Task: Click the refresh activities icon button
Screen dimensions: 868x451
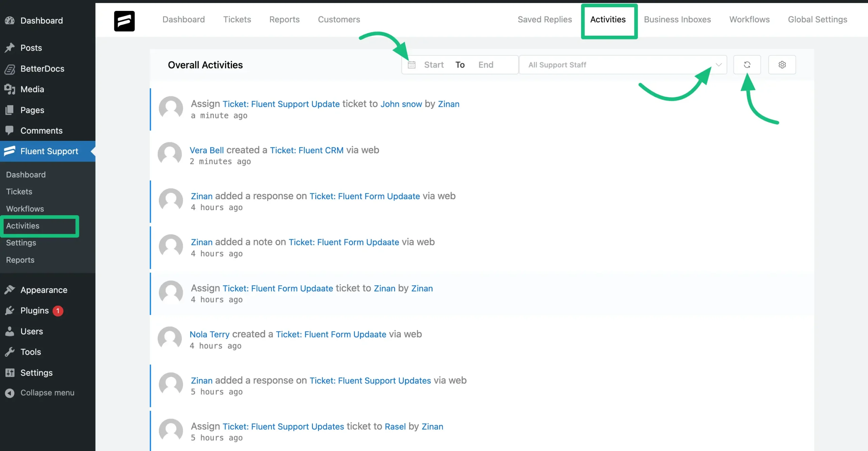Action: [747, 64]
